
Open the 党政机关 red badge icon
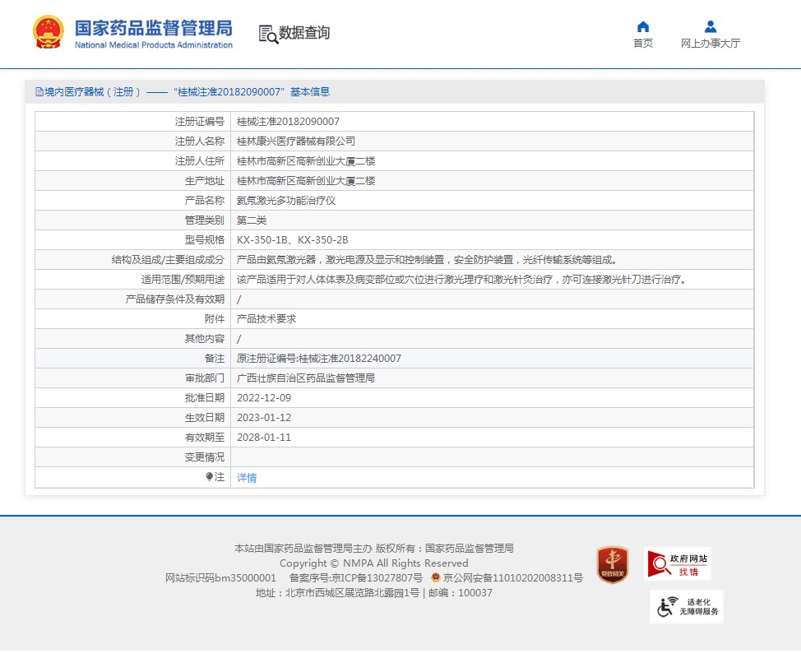pyautogui.click(x=613, y=565)
